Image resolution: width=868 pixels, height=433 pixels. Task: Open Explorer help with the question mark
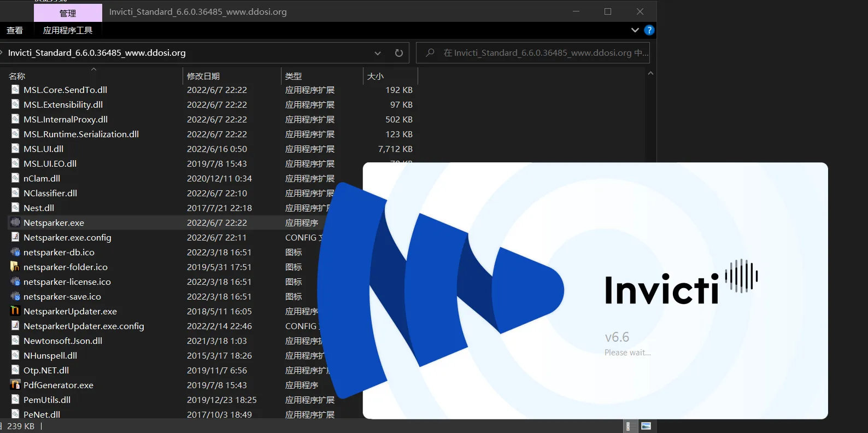(x=649, y=30)
